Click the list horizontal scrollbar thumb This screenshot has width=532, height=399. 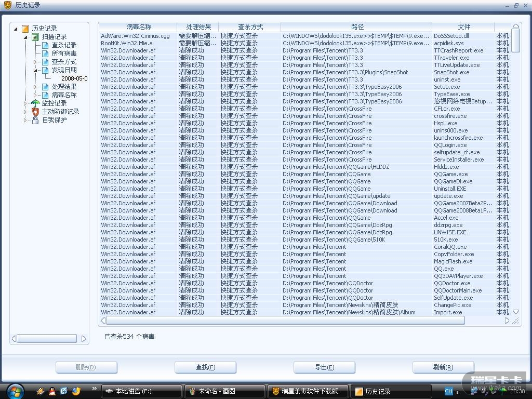pos(285,321)
